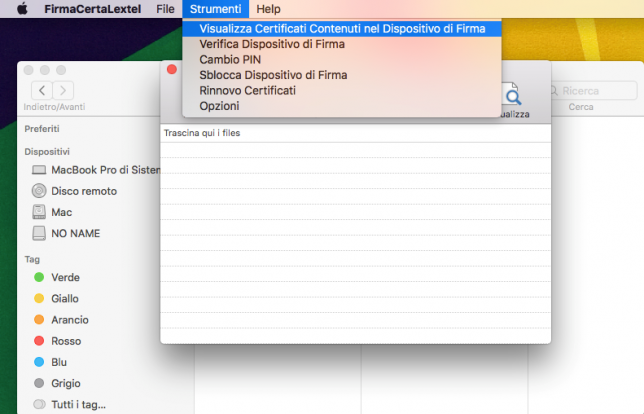Click the Tutti i tag icon
This screenshot has width=644, height=414.
[39, 404]
